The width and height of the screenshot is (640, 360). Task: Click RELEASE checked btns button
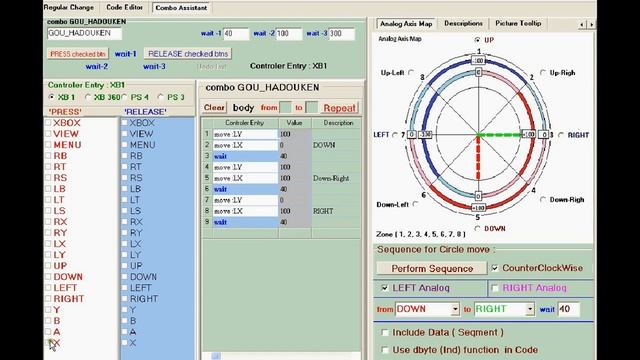point(188,54)
